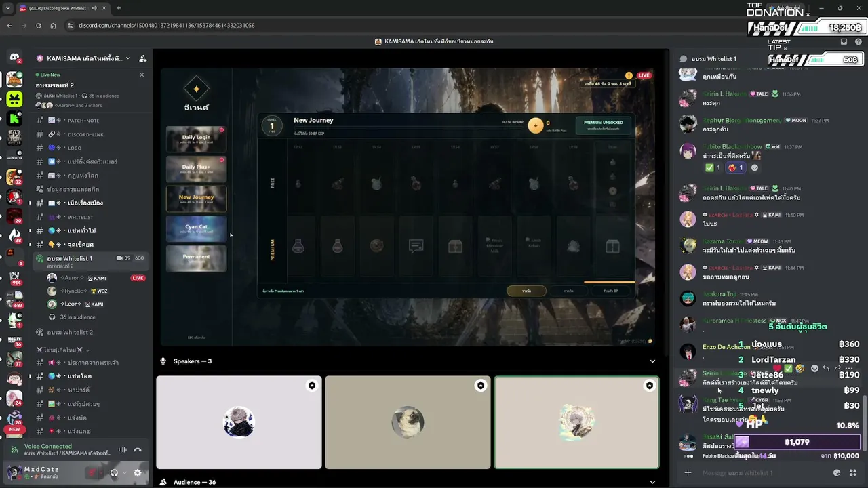Open Discord direct messages home icon
This screenshot has height=488, width=868.
14,58
